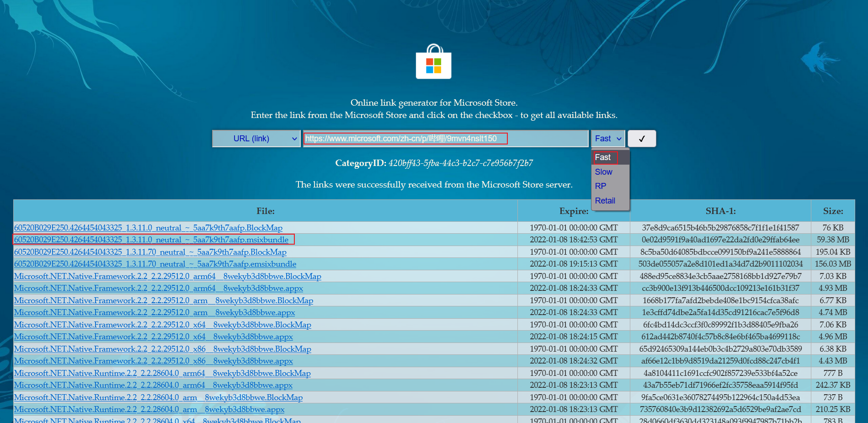Click the checkmark generate button
The image size is (868, 423).
click(642, 139)
